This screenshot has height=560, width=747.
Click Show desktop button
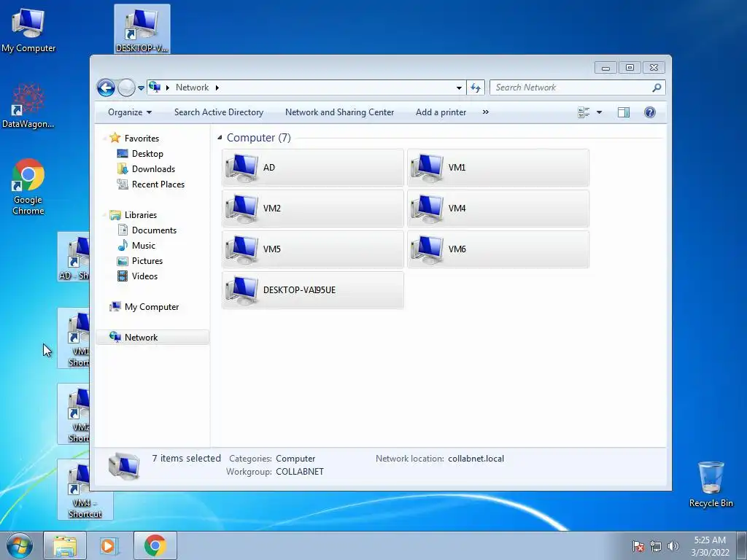coord(742,545)
